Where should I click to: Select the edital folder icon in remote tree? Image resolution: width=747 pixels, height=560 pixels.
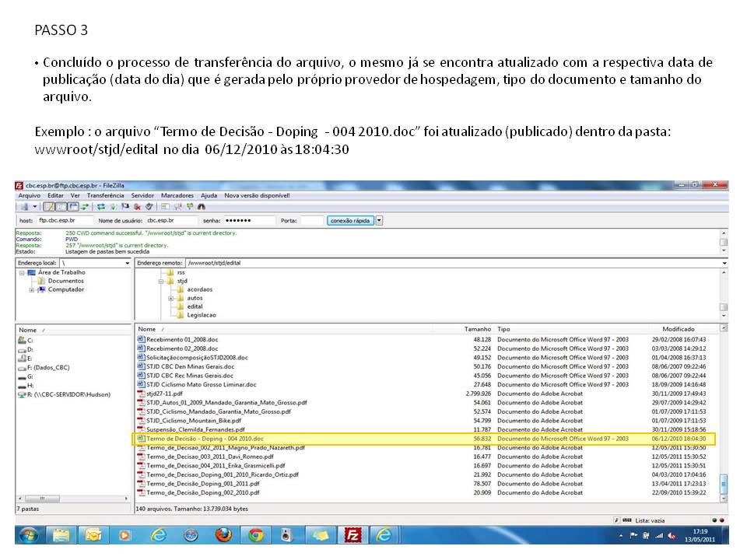(x=181, y=306)
